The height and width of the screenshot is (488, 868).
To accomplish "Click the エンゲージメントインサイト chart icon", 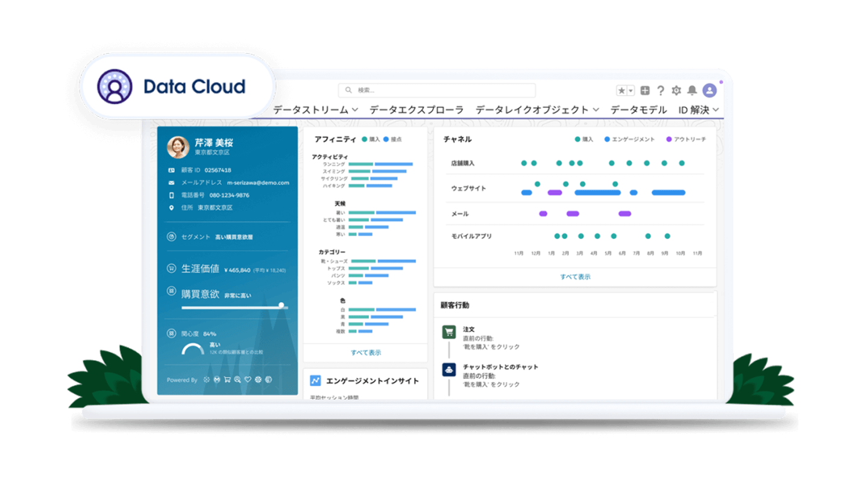I will [x=315, y=381].
